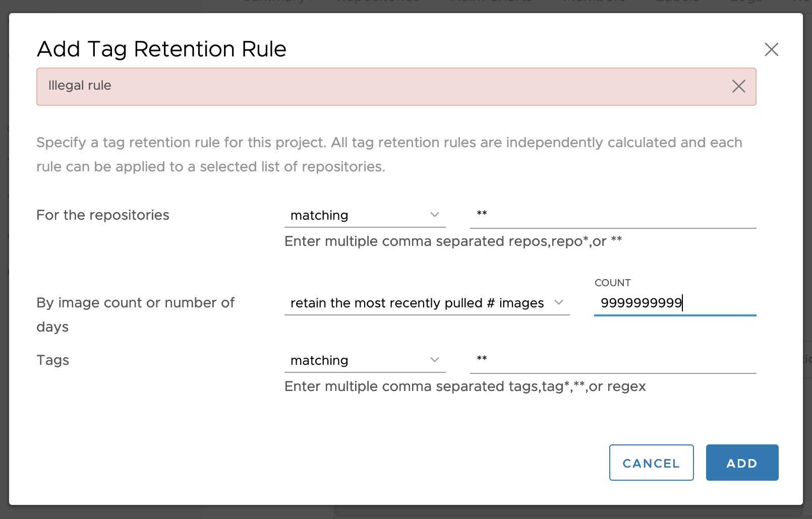Screen dimensions: 812x519
Task: Click the chevron beside repositories matching selector
Action: pos(435,215)
